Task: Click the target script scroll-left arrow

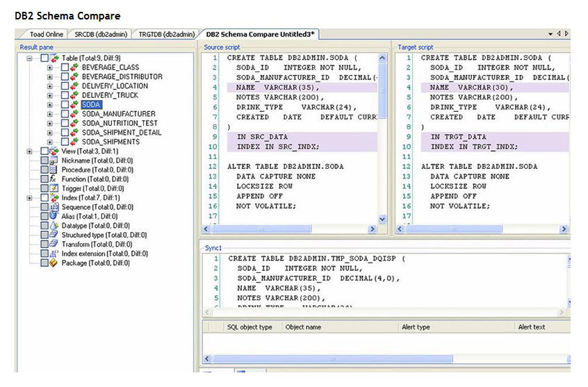Action: pos(400,229)
